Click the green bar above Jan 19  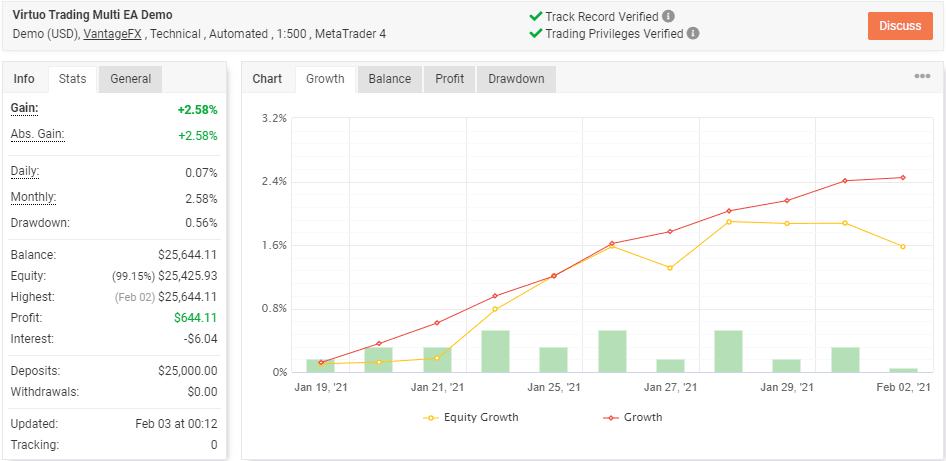320,365
